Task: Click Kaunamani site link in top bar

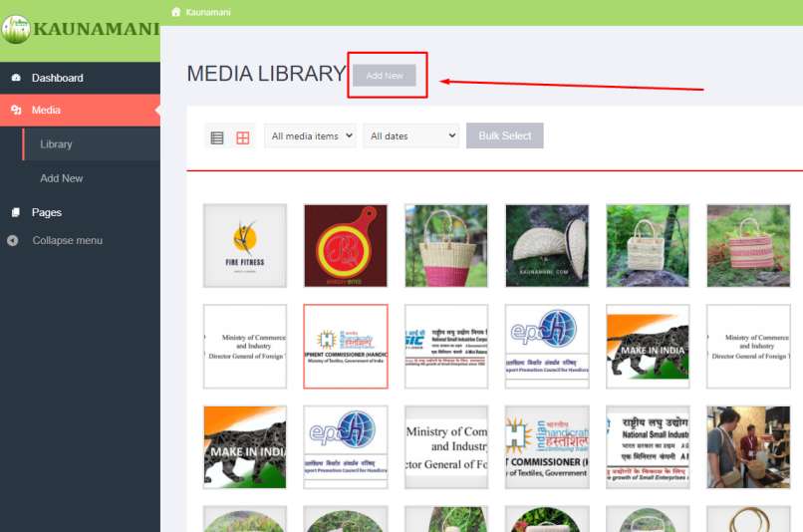Action: point(208,12)
